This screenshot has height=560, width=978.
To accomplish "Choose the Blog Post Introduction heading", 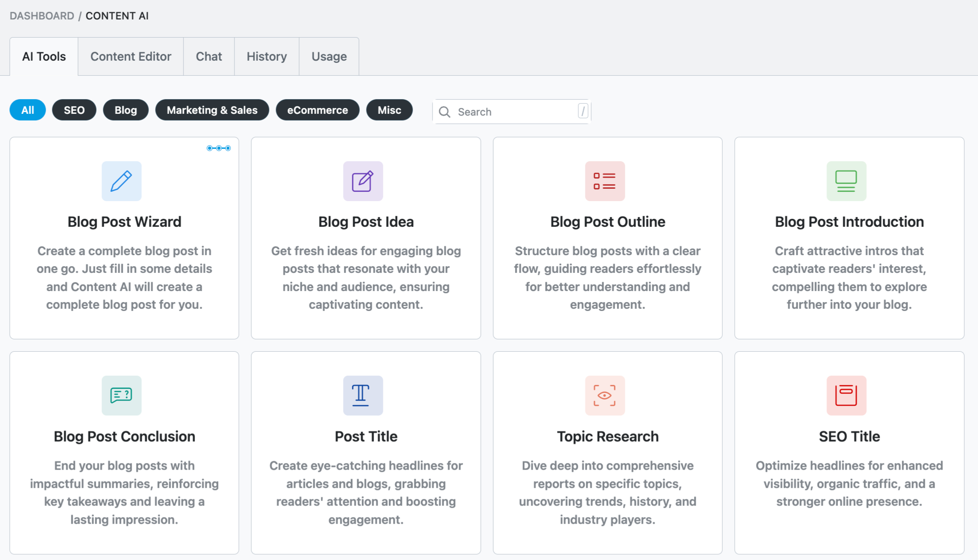I will (849, 222).
